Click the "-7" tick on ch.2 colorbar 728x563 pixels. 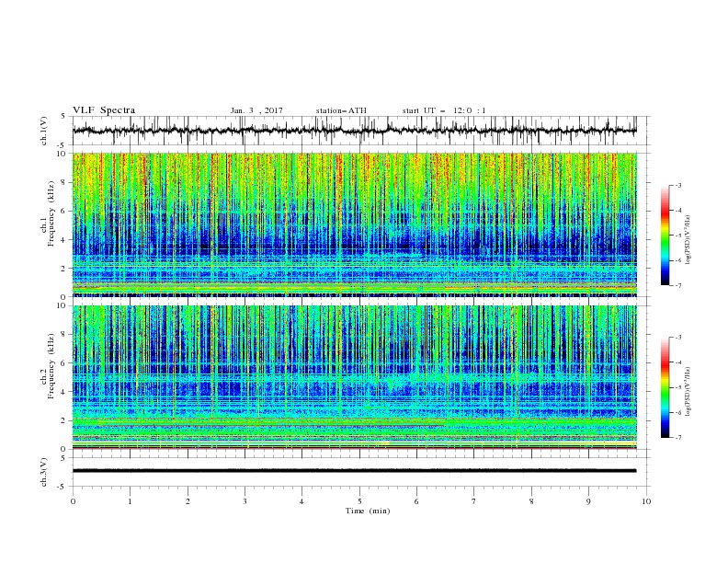[677, 438]
